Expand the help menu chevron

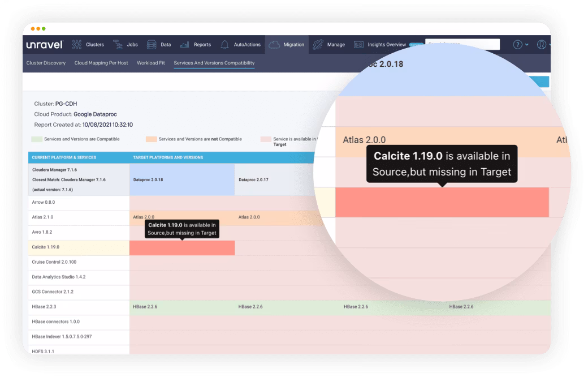click(x=527, y=45)
